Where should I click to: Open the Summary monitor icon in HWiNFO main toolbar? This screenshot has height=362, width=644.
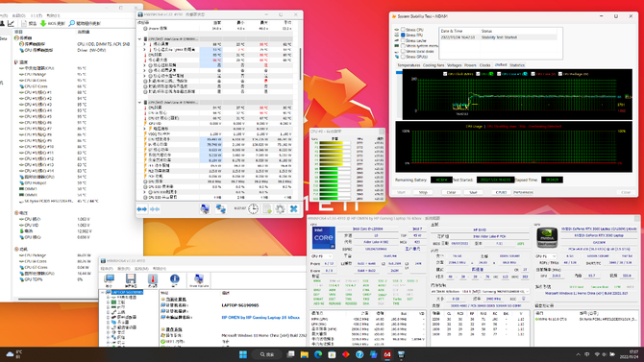pos(110,280)
